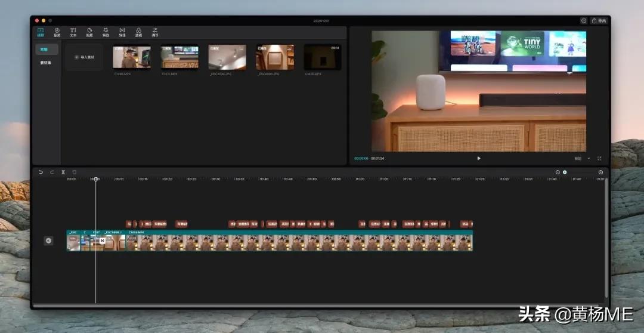Viewport: 644px width, 333px height.
Task: Click the split clip tool icon
Action: [x=63, y=172]
